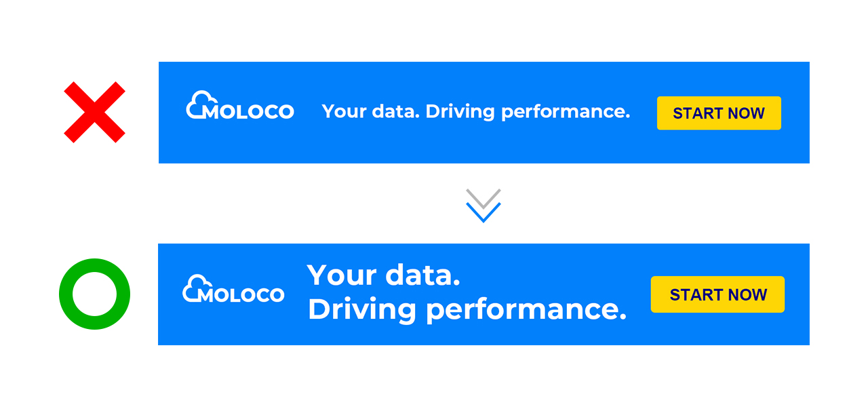Click the red X mark icon

pos(95,113)
